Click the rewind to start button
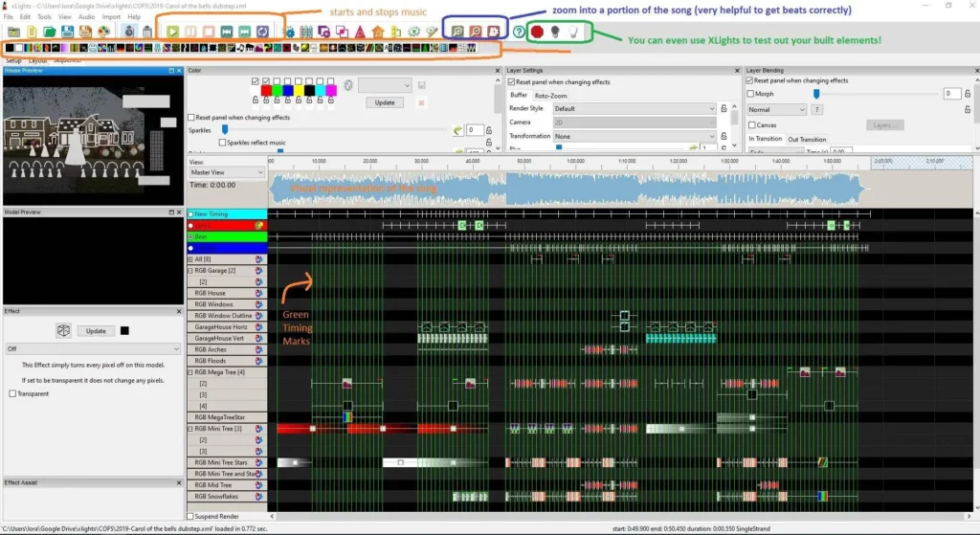 tap(227, 32)
